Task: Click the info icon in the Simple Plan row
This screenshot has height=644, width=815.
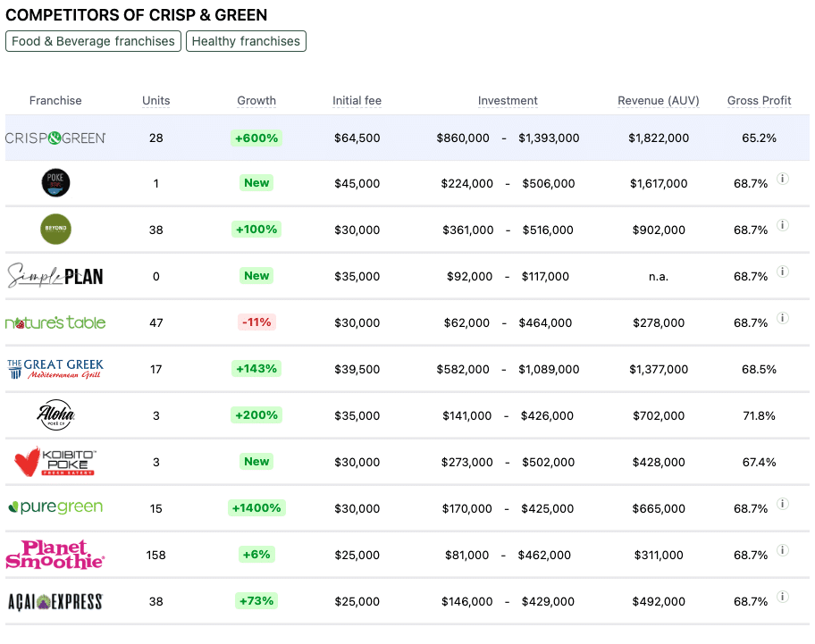Action: (783, 272)
